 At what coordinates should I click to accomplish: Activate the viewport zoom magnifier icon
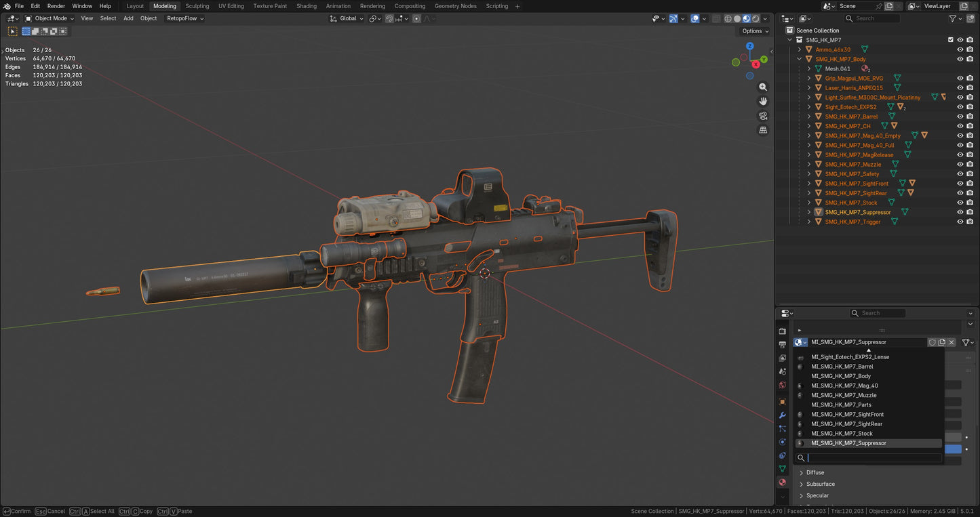(763, 87)
